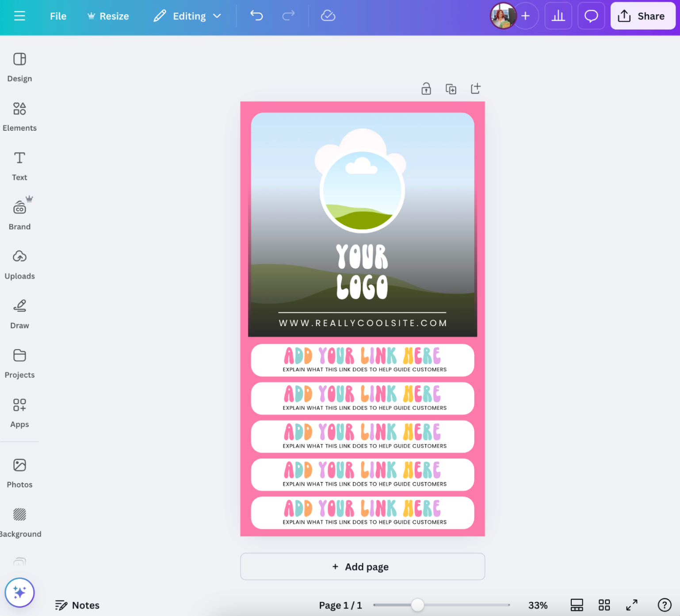680x616 pixels.
Task: Click the redo arrow
Action: [x=288, y=16]
